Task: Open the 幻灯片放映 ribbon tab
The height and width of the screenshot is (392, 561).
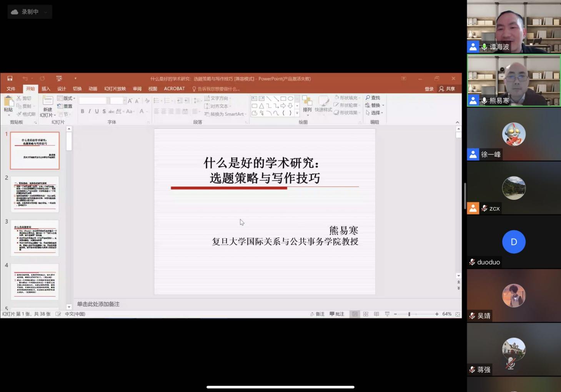Action: (x=115, y=89)
